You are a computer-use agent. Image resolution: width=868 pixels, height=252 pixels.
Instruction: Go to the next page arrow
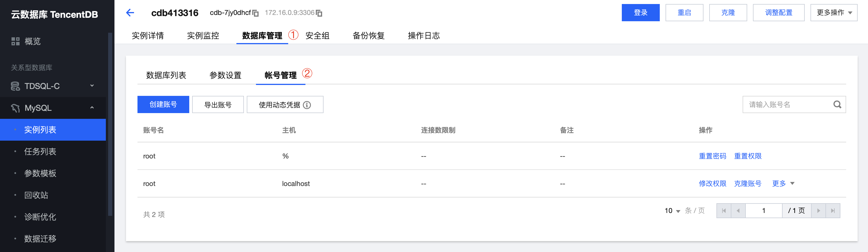tap(819, 211)
